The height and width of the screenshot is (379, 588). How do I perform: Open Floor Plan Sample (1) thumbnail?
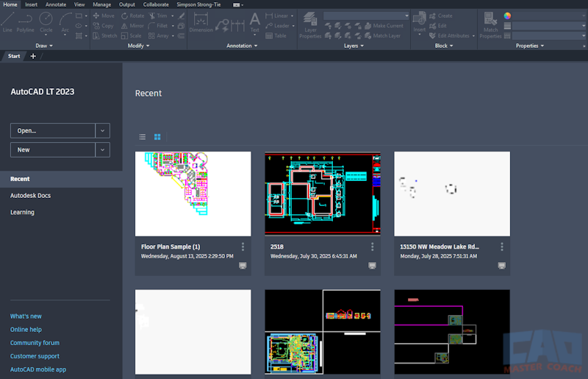pos(193,194)
